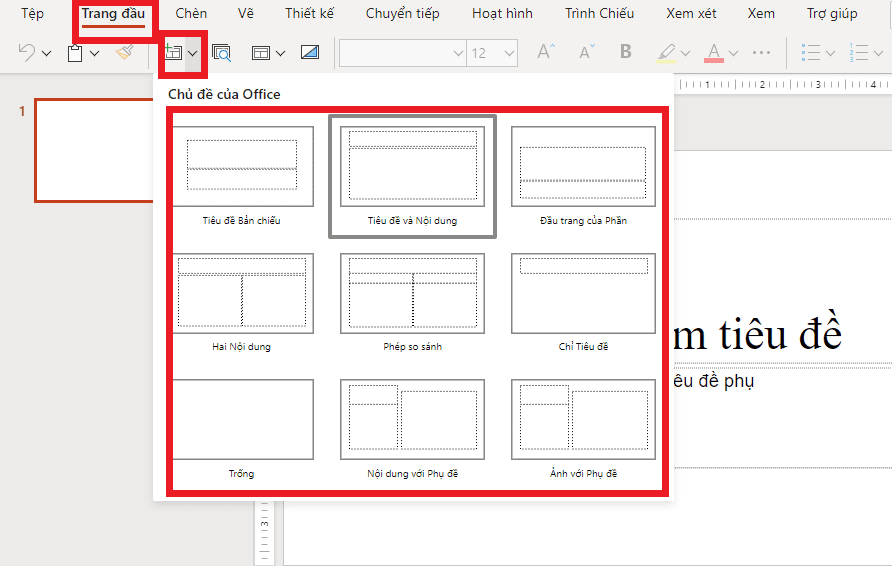The height and width of the screenshot is (566, 892).
Task: Expand the Paste options arrow
Action: pos(94,53)
